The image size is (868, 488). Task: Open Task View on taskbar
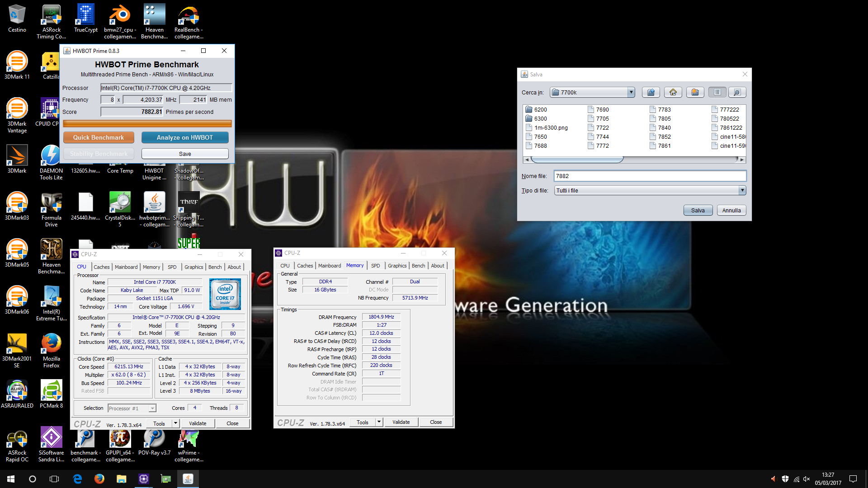(54, 479)
